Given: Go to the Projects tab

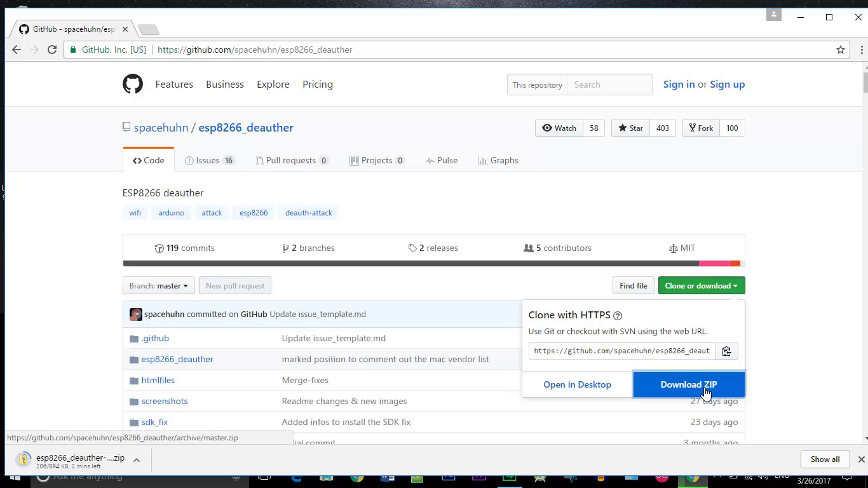Looking at the screenshot, I should point(377,160).
